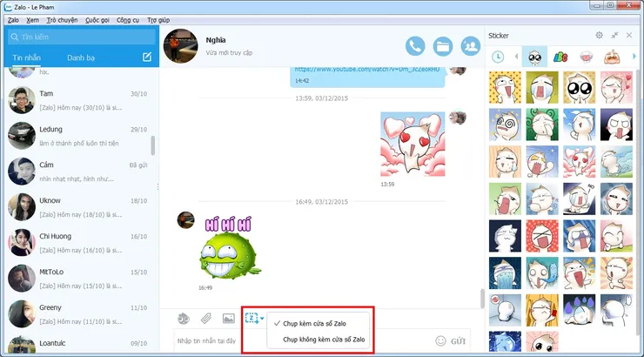This screenshot has width=644, height=357.
Task: Start a voice call with Nghia
Action: (415, 46)
